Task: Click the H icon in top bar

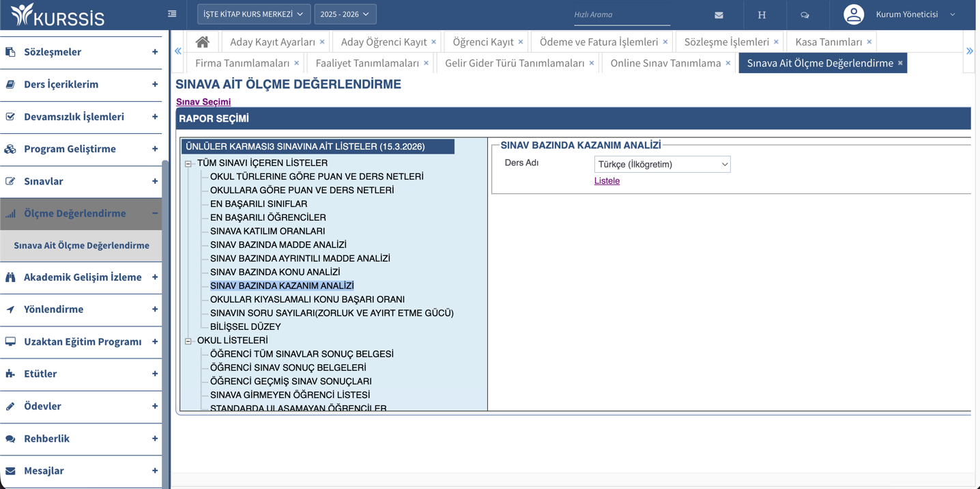Action: (762, 15)
